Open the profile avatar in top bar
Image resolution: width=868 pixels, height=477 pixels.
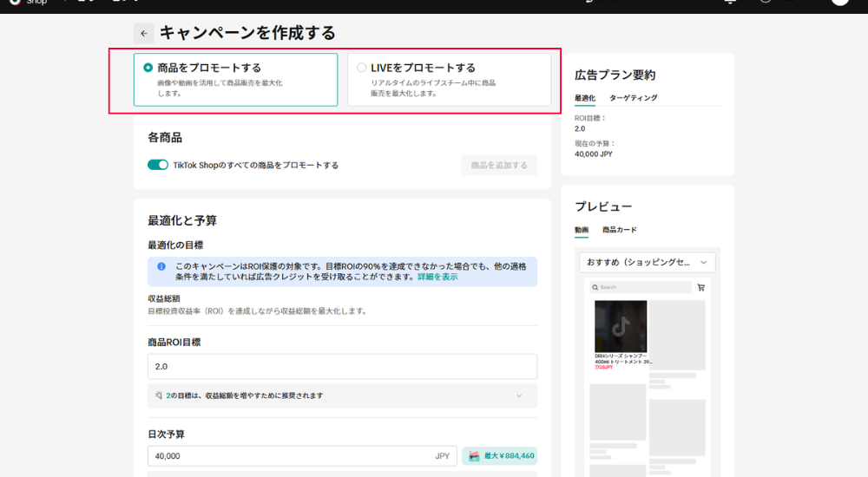tap(839, 3)
